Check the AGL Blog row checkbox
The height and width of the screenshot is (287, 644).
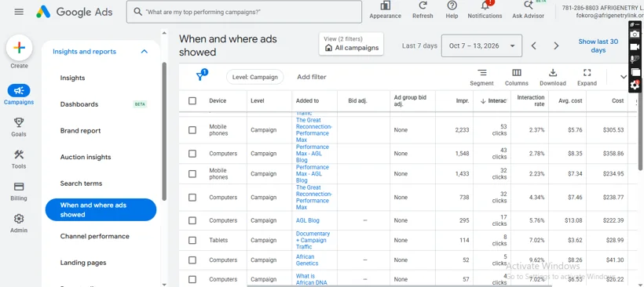pos(192,220)
